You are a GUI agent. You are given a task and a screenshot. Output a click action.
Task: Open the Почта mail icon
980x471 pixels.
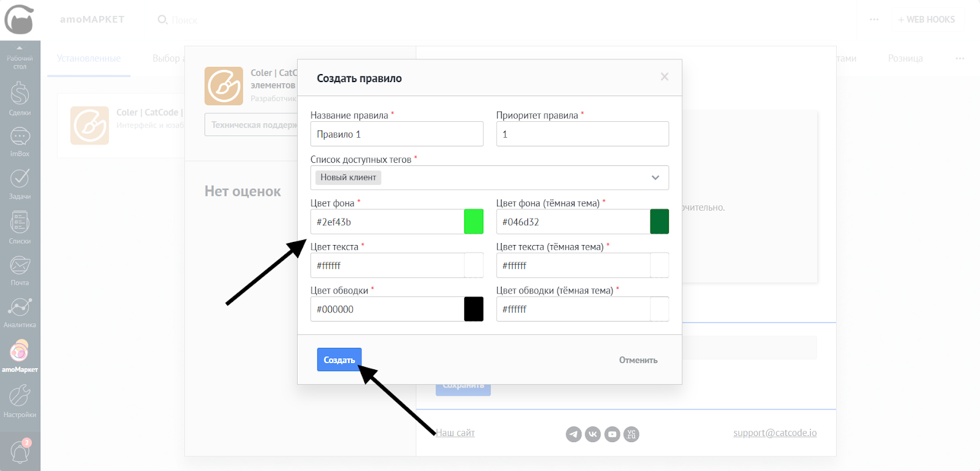click(20, 269)
